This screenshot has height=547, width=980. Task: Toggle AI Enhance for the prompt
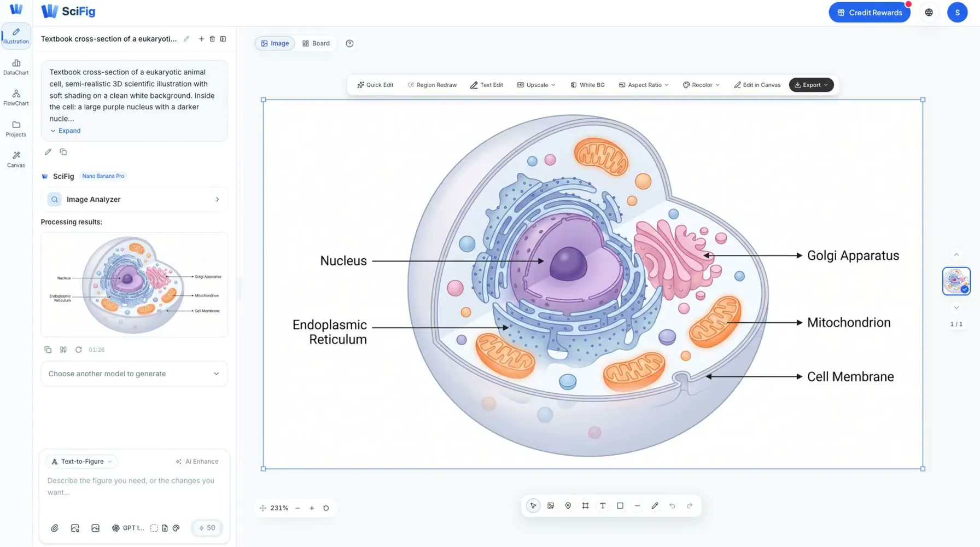(x=197, y=462)
